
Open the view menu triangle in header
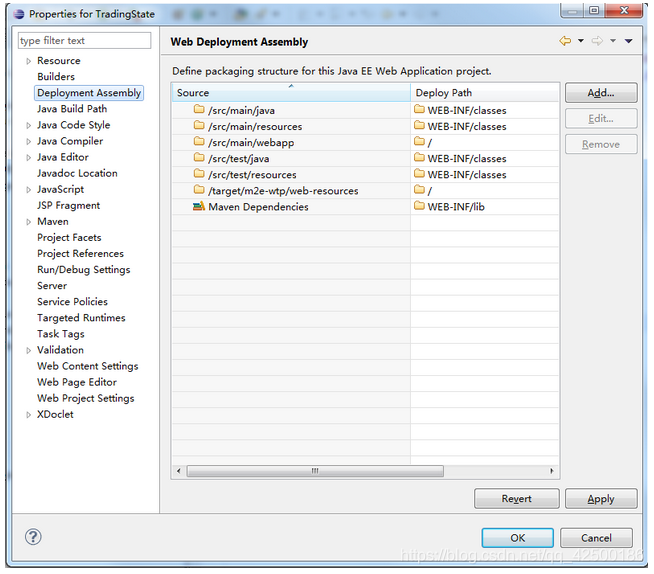pyautogui.click(x=629, y=41)
